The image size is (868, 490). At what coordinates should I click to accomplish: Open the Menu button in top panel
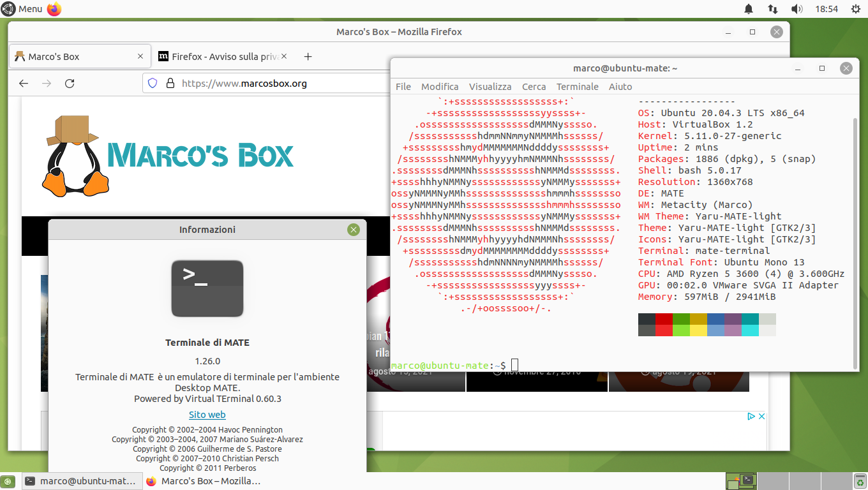(x=22, y=9)
